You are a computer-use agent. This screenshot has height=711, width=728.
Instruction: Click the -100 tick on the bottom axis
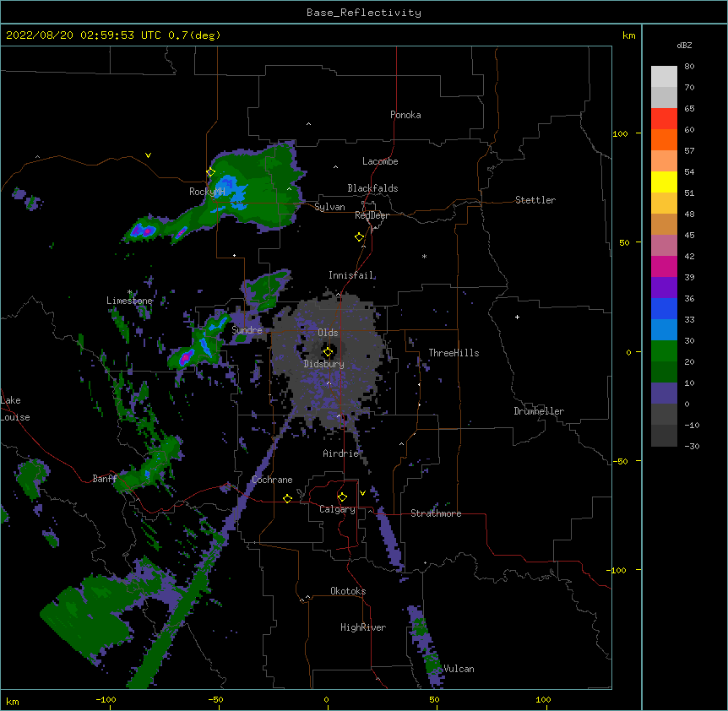pos(106,700)
